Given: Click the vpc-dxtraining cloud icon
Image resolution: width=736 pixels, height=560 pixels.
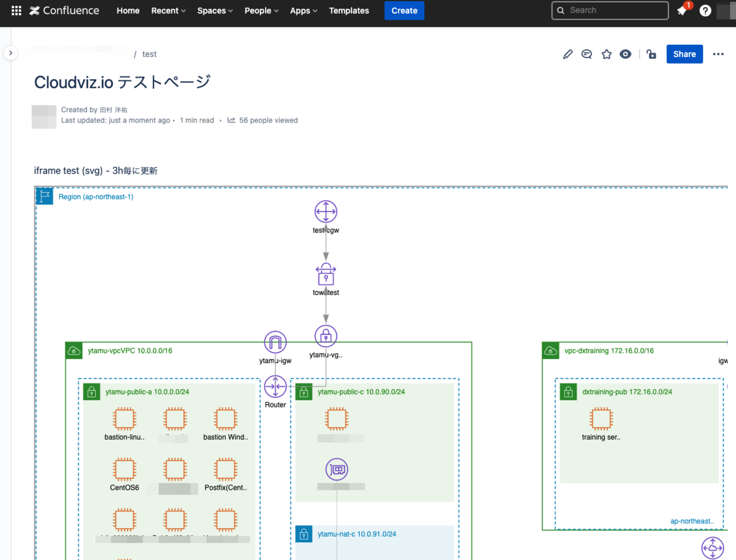Looking at the screenshot, I should (x=551, y=351).
